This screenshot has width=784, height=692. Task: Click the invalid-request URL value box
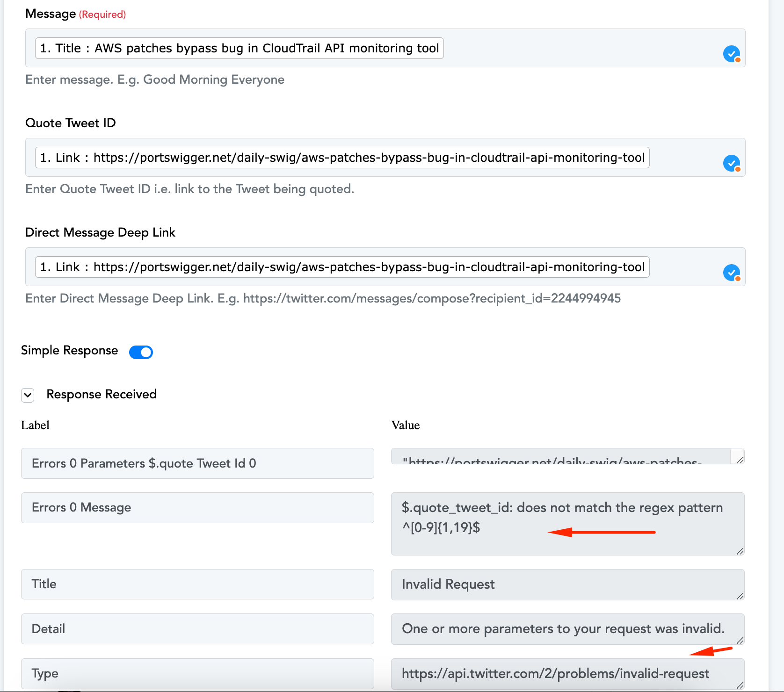pyautogui.click(x=567, y=674)
